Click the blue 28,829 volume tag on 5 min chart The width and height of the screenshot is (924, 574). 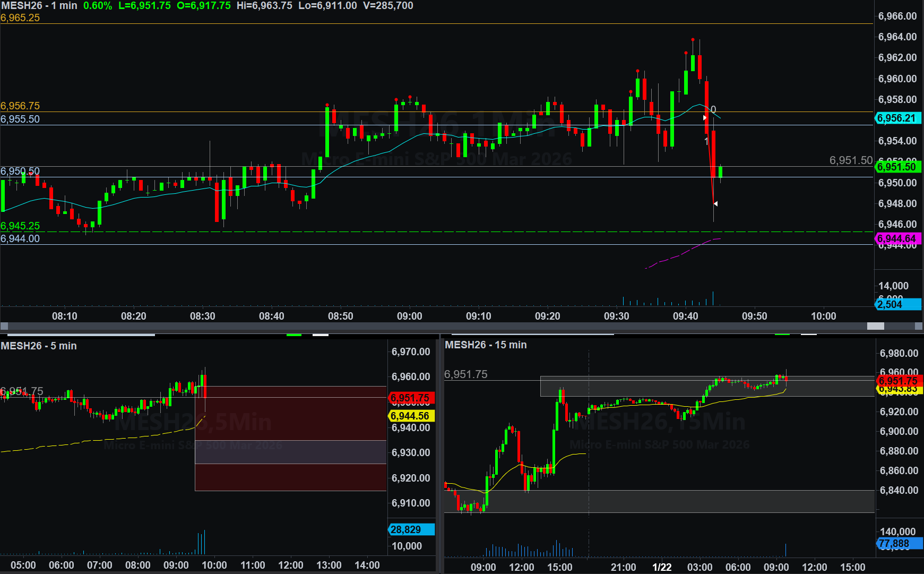click(x=411, y=529)
